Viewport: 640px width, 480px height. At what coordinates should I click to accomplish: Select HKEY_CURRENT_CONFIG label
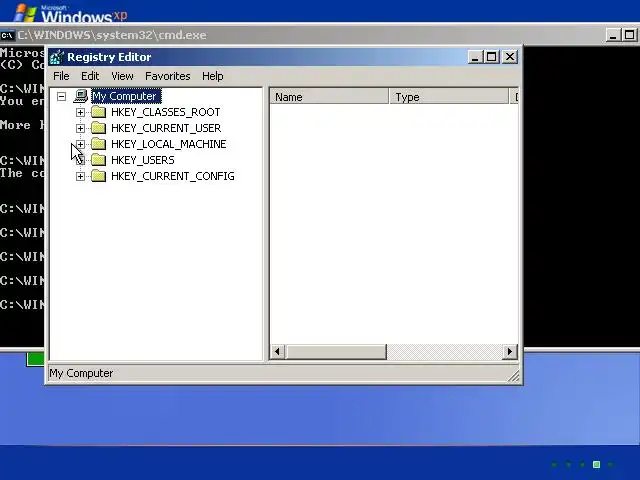pyautogui.click(x=173, y=176)
